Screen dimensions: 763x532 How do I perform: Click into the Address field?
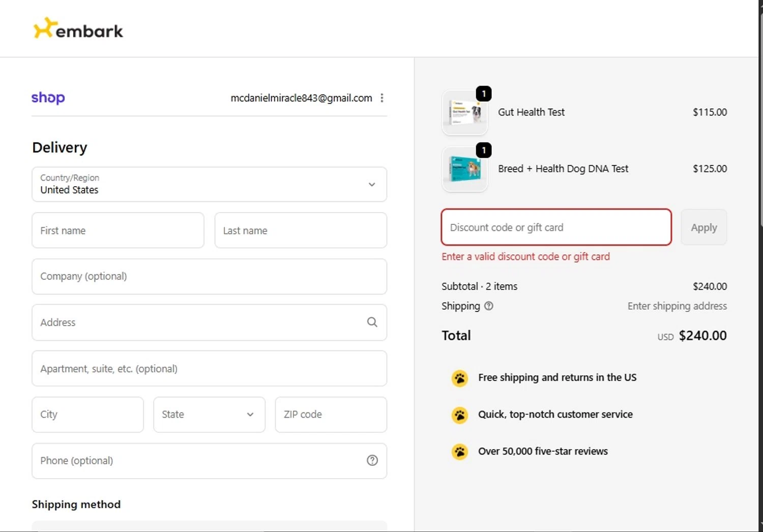209,322
